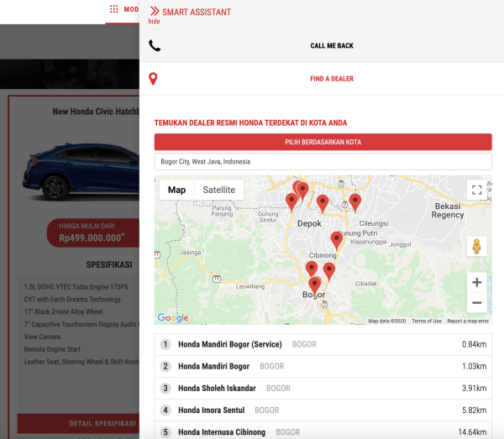Click the MOD menu tab in header

coord(131,9)
